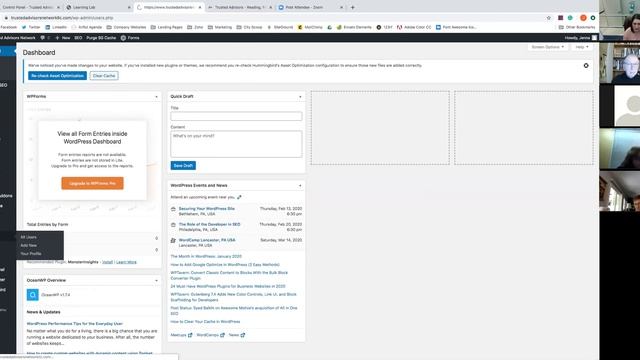Open WordCamp Lancaster, PA USA event
This screenshot has width=640, height=360.
pyautogui.click(x=207, y=240)
